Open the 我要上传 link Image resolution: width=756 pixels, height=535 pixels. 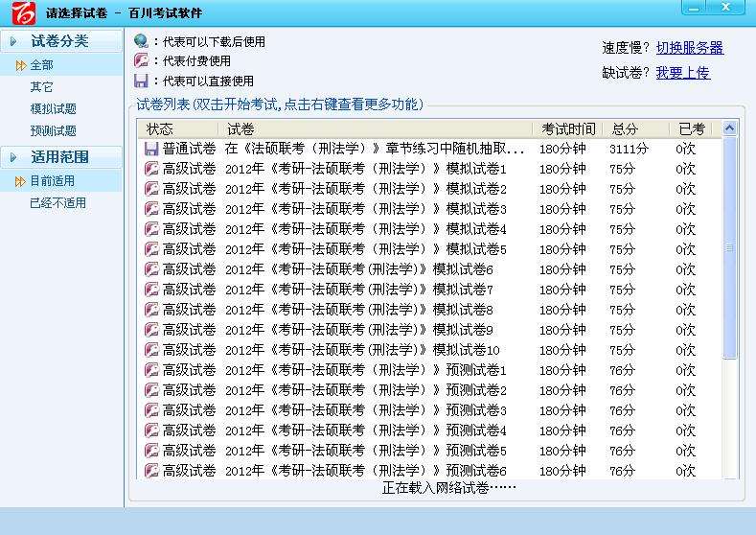683,73
